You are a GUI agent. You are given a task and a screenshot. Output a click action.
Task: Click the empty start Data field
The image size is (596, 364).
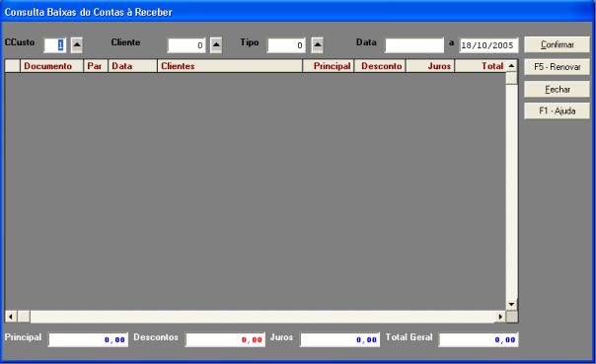(414, 45)
